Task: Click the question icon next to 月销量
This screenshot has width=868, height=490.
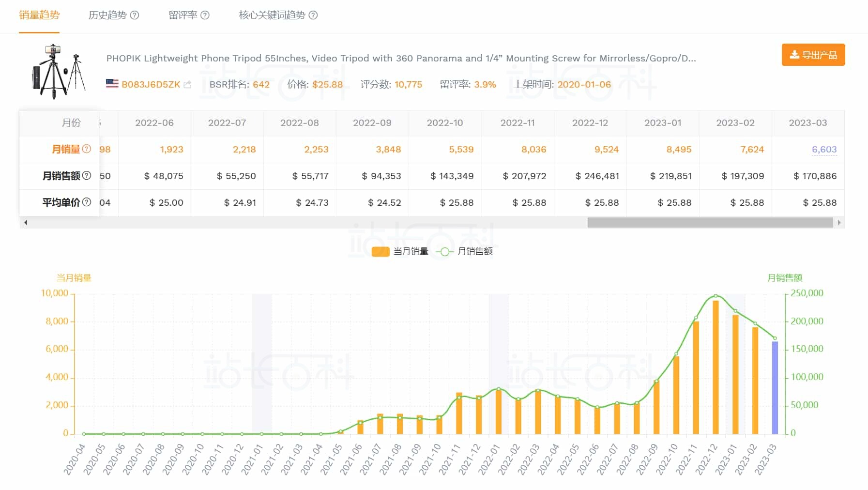Action: tap(87, 149)
